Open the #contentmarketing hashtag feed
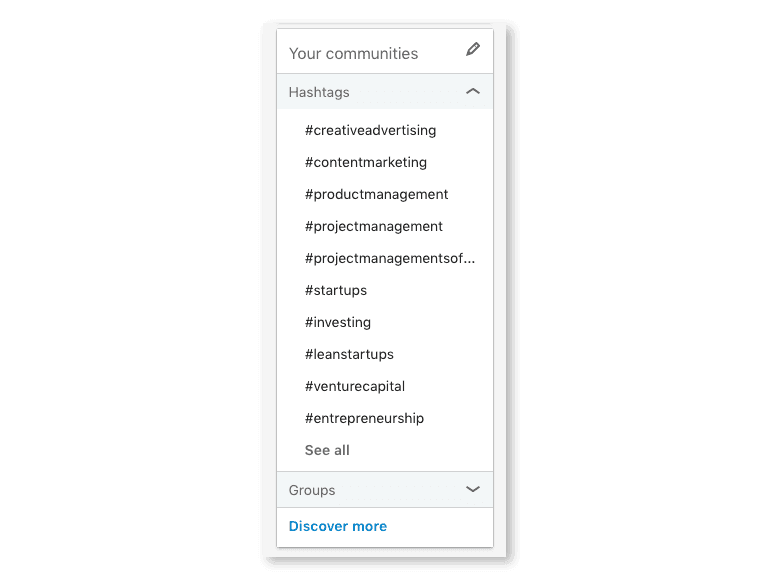769x582 pixels. click(x=365, y=162)
